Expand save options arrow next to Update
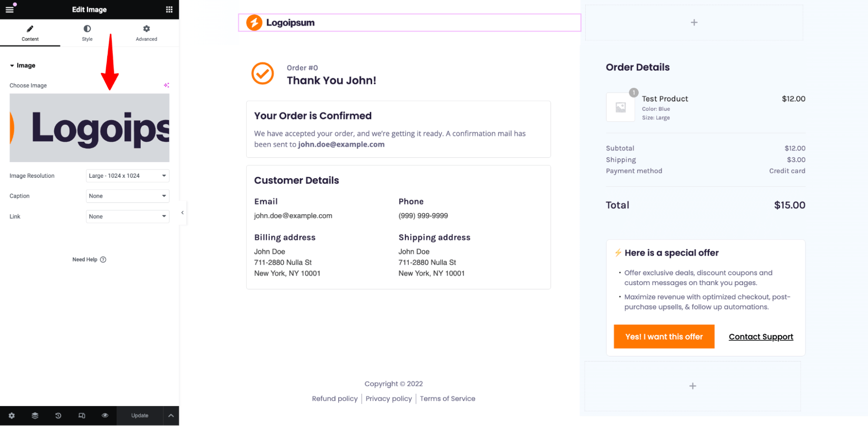 (171, 416)
